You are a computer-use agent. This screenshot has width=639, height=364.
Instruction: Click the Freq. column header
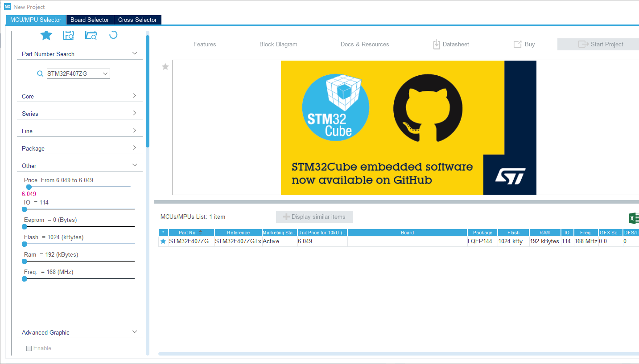pyautogui.click(x=586, y=233)
